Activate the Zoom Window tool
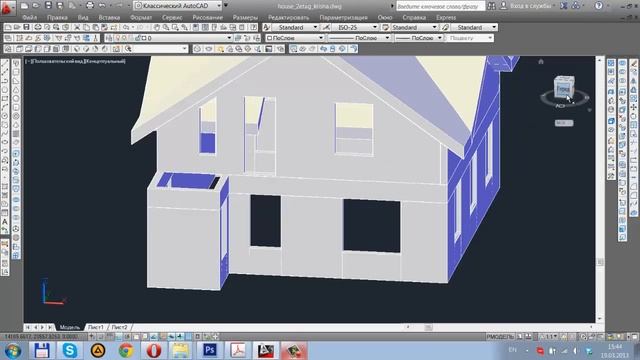Screen dimensions: 640x360 (175, 27)
